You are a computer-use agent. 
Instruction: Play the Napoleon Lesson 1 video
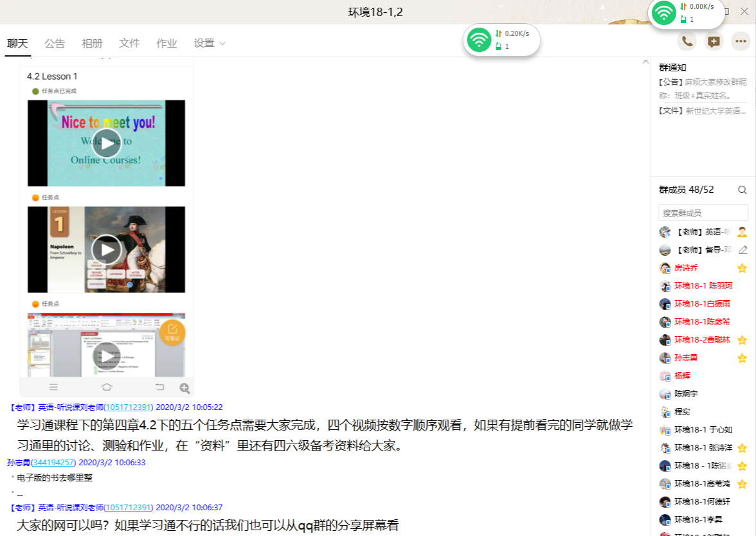coord(106,249)
